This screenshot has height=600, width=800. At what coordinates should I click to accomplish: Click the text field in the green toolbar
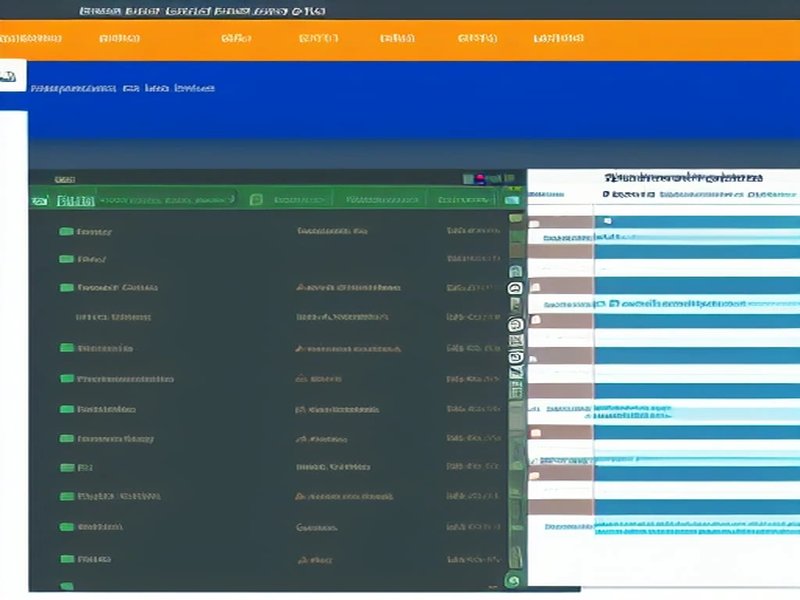tap(165, 200)
